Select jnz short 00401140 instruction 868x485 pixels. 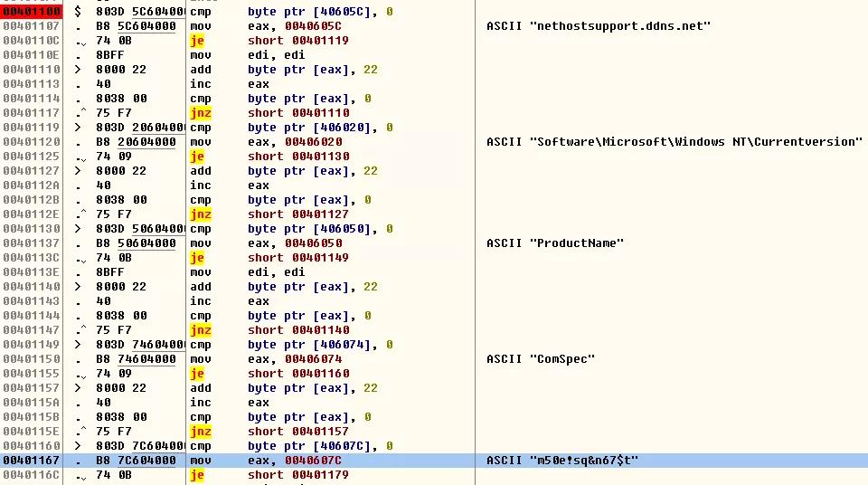click(269, 329)
